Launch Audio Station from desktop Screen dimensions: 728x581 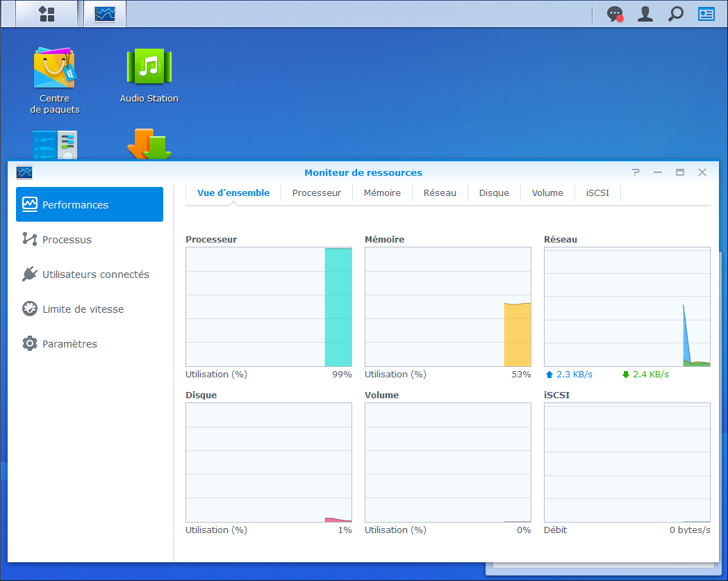[149, 76]
